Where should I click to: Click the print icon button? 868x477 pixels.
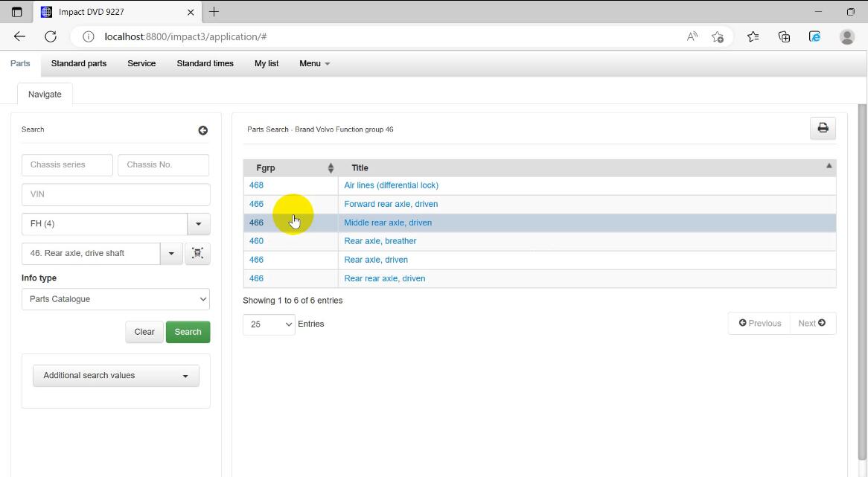823,128
